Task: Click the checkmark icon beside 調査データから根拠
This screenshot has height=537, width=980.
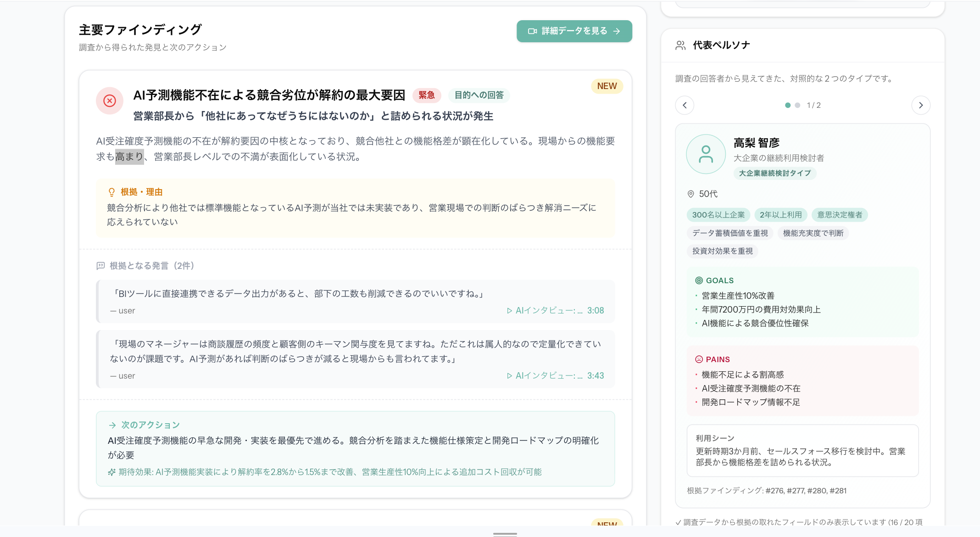Action: coord(679,522)
